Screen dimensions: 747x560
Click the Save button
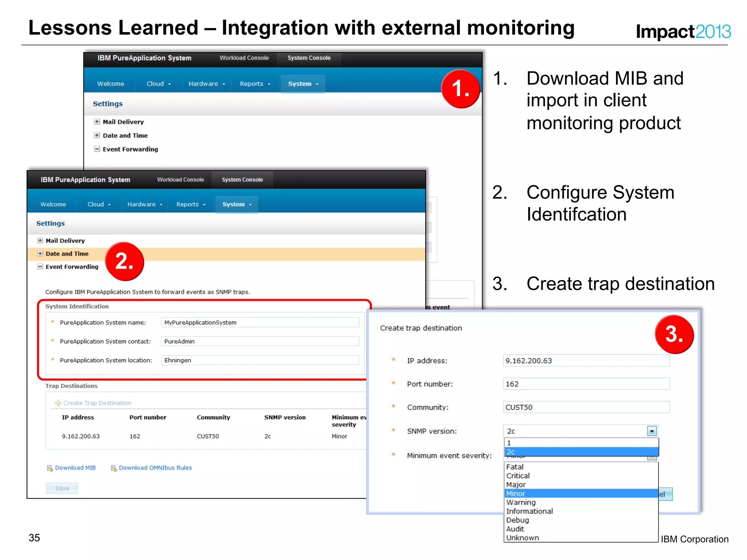point(62,488)
